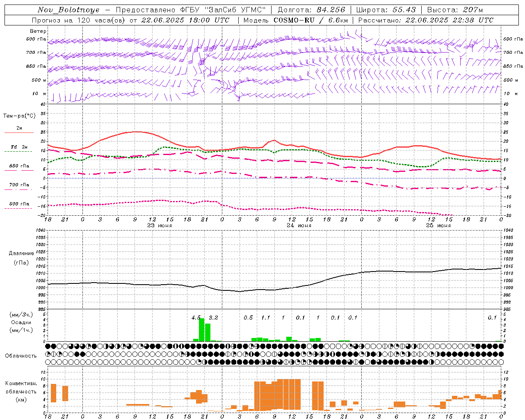
Task: Select the 10 м wind level label on left axis
Action: (x=39, y=94)
